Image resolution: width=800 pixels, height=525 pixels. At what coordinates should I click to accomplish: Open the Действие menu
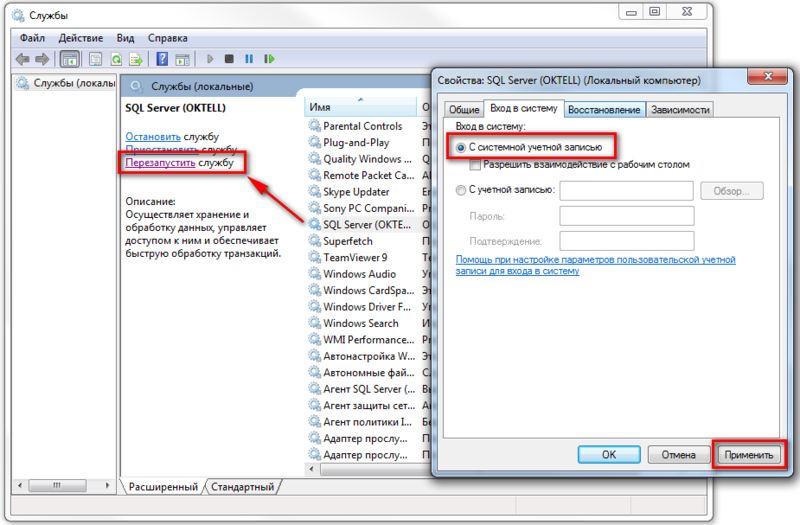81,38
